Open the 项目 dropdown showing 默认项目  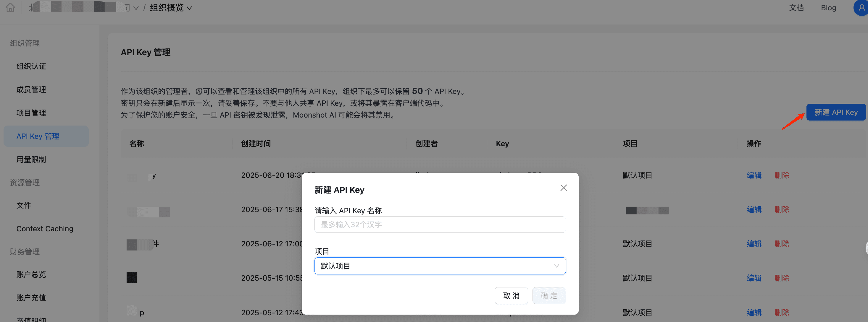click(x=440, y=266)
